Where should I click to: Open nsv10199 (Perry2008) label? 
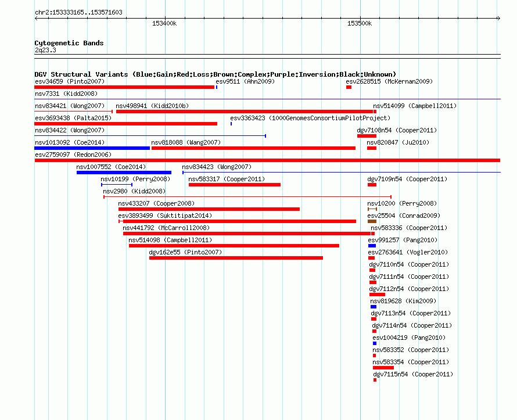point(135,179)
